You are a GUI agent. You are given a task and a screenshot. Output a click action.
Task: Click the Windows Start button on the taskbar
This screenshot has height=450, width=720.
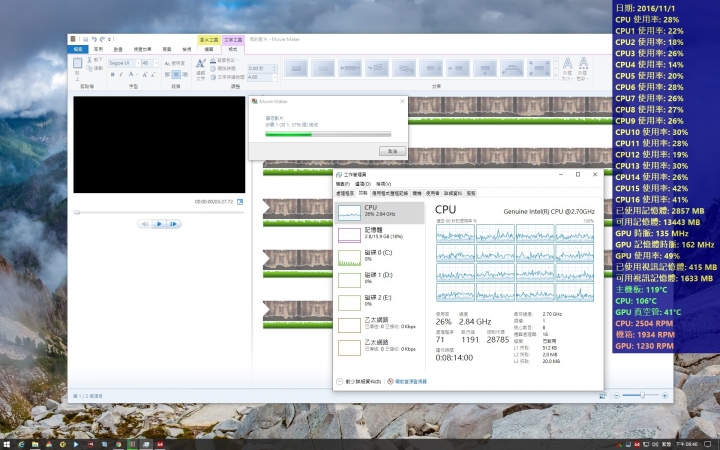[8, 443]
